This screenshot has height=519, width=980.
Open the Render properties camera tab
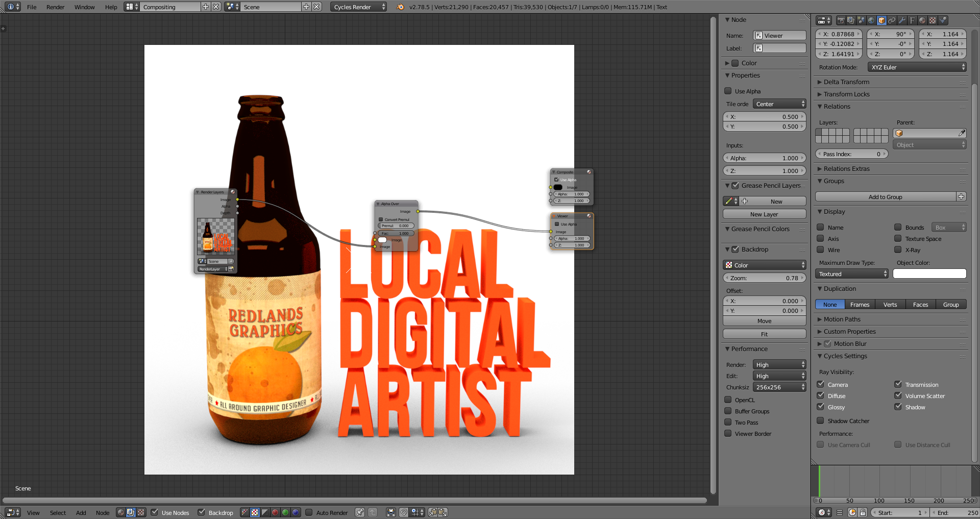(x=841, y=20)
